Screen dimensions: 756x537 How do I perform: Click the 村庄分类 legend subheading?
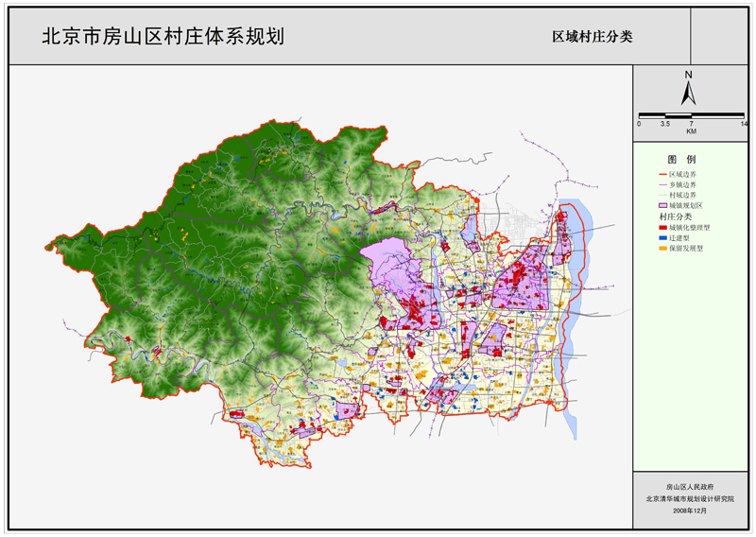click(x=676, y=217)
